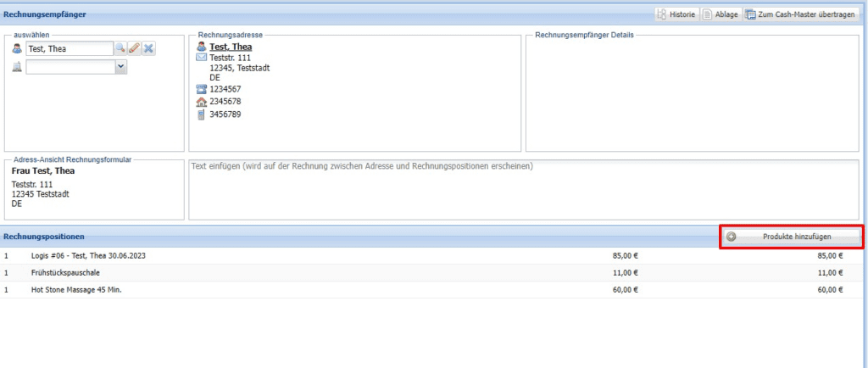Click the empty company combo box field

[70, 67]
